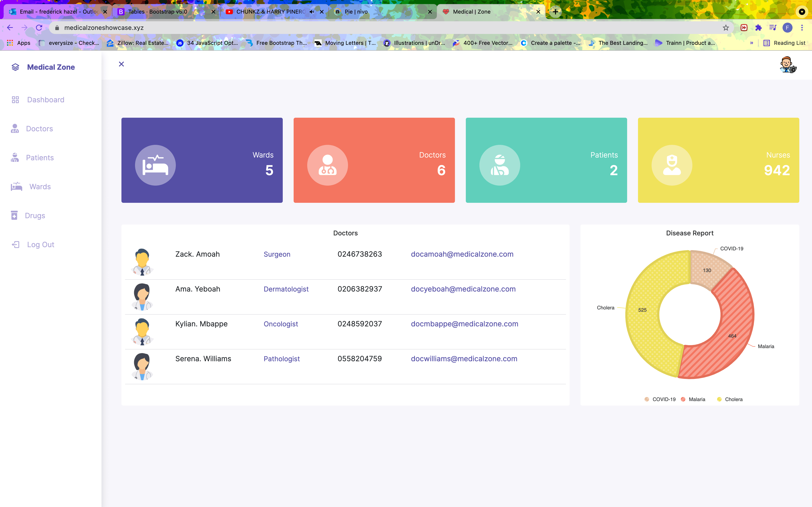Go to Patients in sidebar

pos(40,158)
